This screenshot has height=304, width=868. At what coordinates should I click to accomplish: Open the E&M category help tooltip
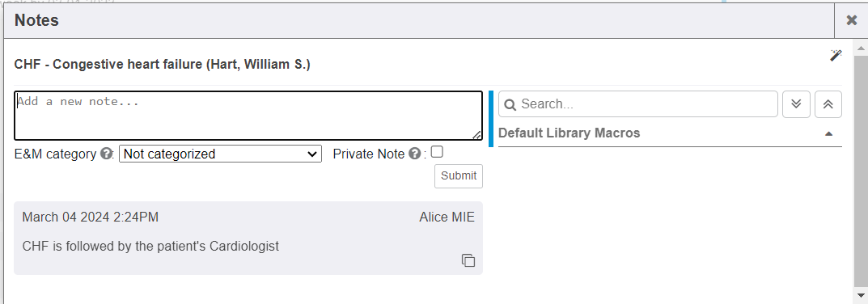106,154
